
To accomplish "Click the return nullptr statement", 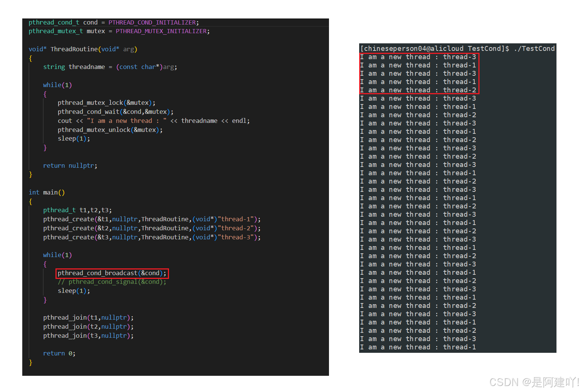I will click(x=70, y=166).
